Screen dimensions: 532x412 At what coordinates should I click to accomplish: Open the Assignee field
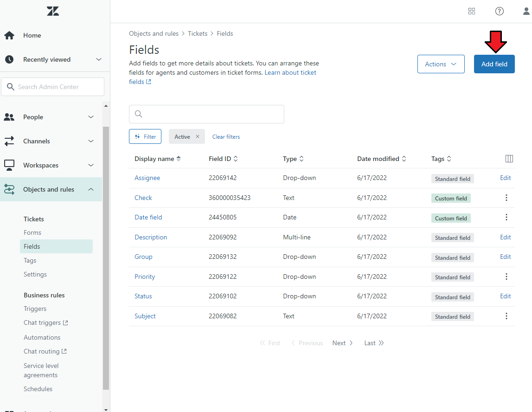pyautogui.click(x=147, y=178)
